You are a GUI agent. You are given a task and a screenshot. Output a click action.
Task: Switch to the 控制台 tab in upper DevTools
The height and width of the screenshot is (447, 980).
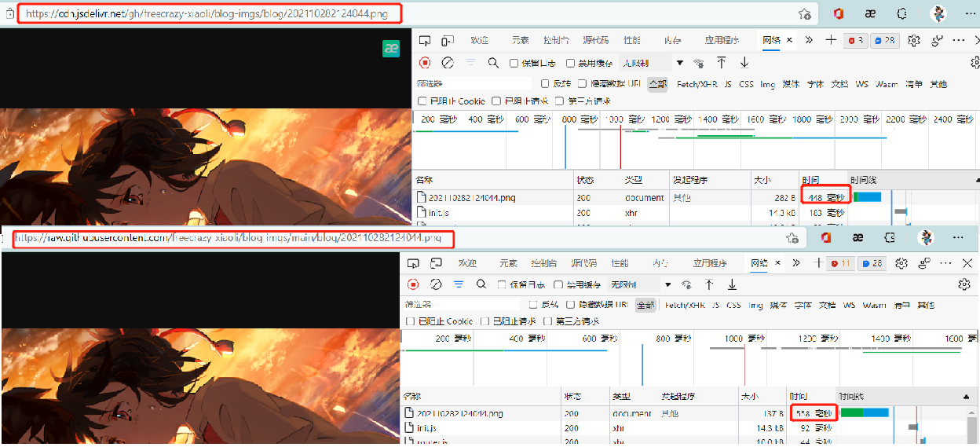pos(557,40)
